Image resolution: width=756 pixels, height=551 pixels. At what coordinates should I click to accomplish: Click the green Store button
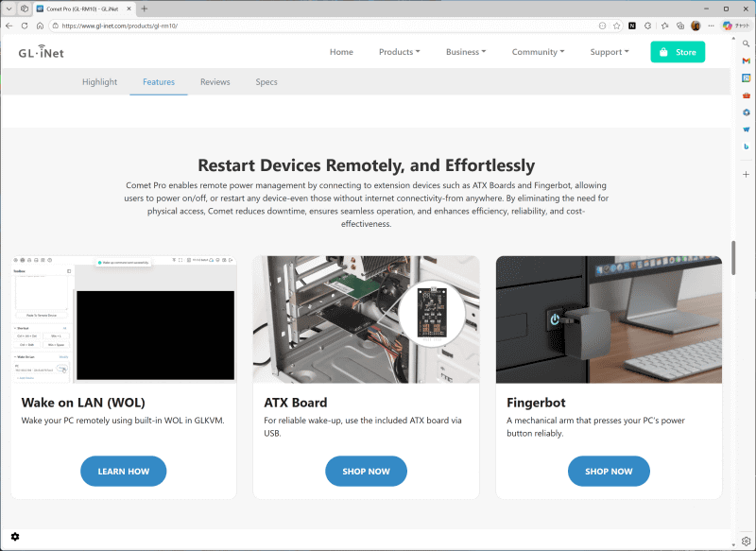tap(678, 52)
